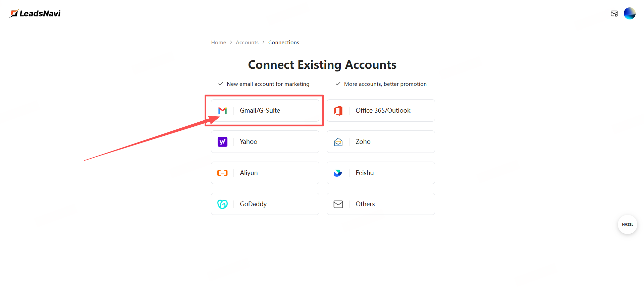This screenshot has height=291, width=644.
Task: Click the Gmail M logo icon
Action: click(222, 111)
